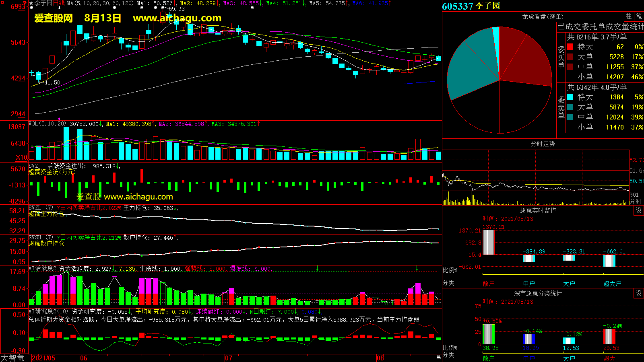
Task: Select the SVZJ indicator label
Action: tap(35, 166)
